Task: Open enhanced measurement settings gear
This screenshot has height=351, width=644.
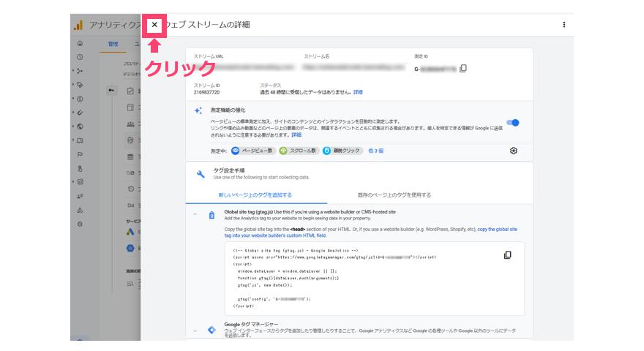Action: click(514, 151)
